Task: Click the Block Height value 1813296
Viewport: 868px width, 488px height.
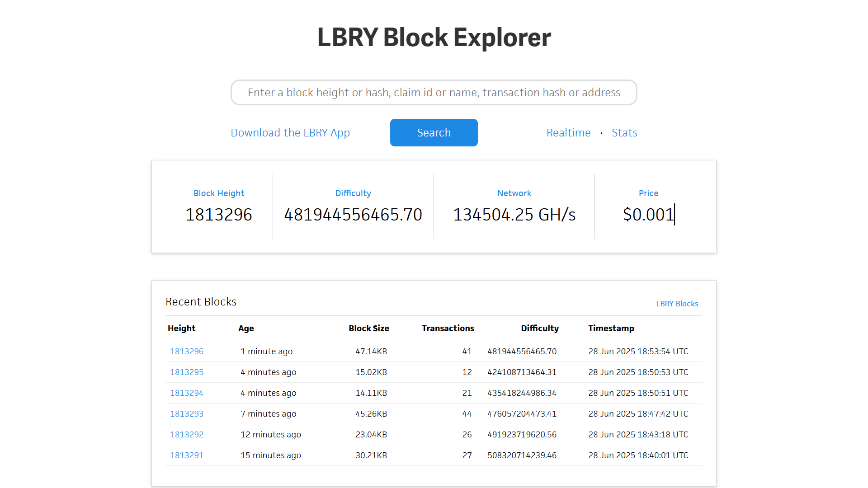Action: pos(219,215)
